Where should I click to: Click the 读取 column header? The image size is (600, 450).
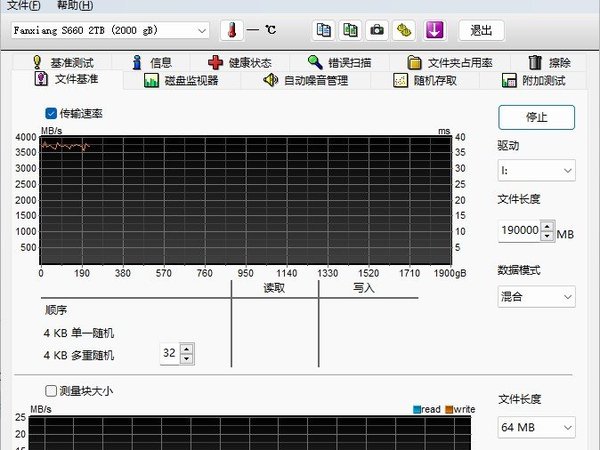pyautogui.click(x=274, y=288)
